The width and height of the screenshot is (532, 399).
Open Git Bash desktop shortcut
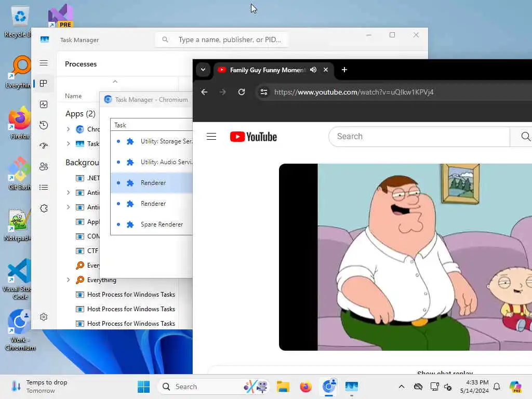[19, 174]
